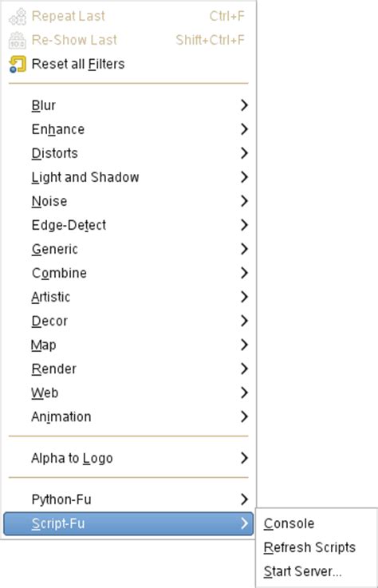Viewport: 378px width, 588px height.
Task: Click the Repeat Last gears icon
Action: point(18,16)
